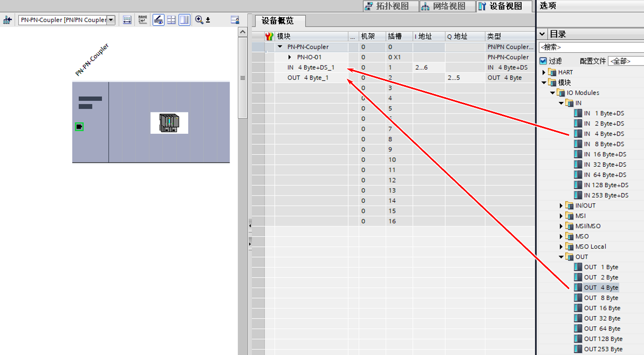
Task: Click the zoom magnifier icon
Action: pyautogui.click(x=199, y=20)
